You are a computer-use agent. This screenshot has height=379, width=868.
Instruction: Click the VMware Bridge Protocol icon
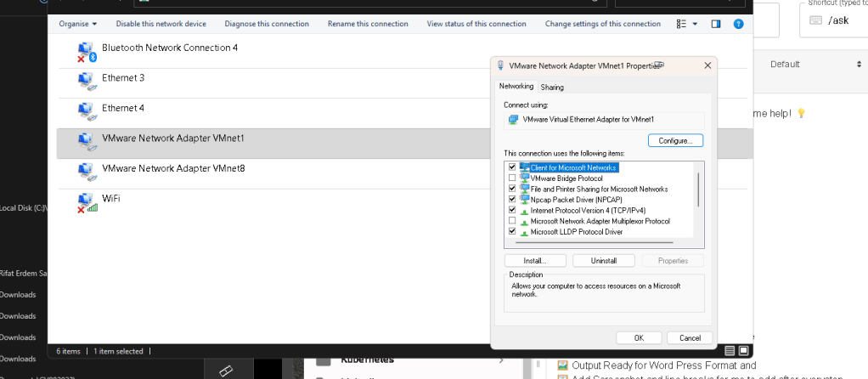tap(525, 178)
